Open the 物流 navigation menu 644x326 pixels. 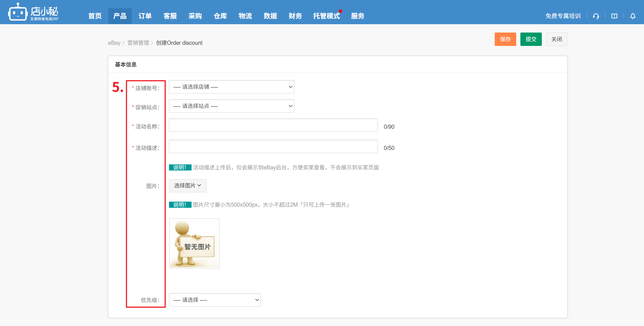[x=245, y=16]
